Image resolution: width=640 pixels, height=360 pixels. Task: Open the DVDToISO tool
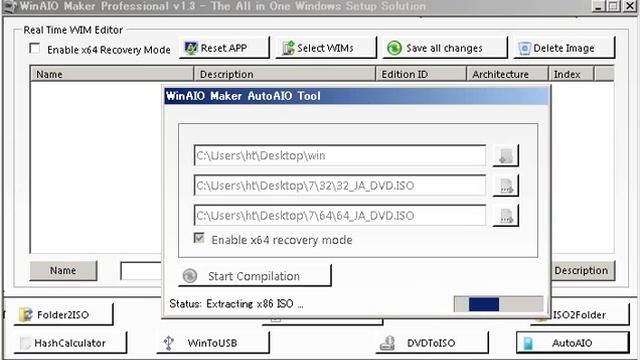tap(432, 343)
